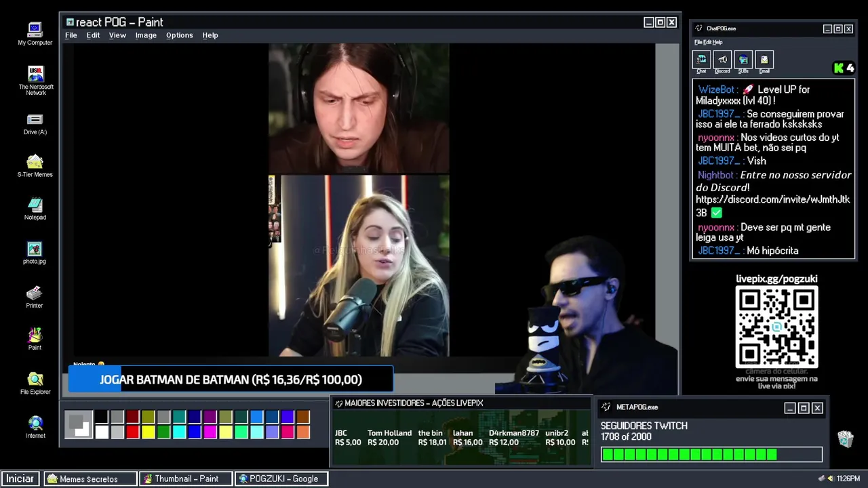Click the ChatPOG.exe title bar logo icon
The image size is (868, 488).
pyautogui.click(x=698, y=28)
